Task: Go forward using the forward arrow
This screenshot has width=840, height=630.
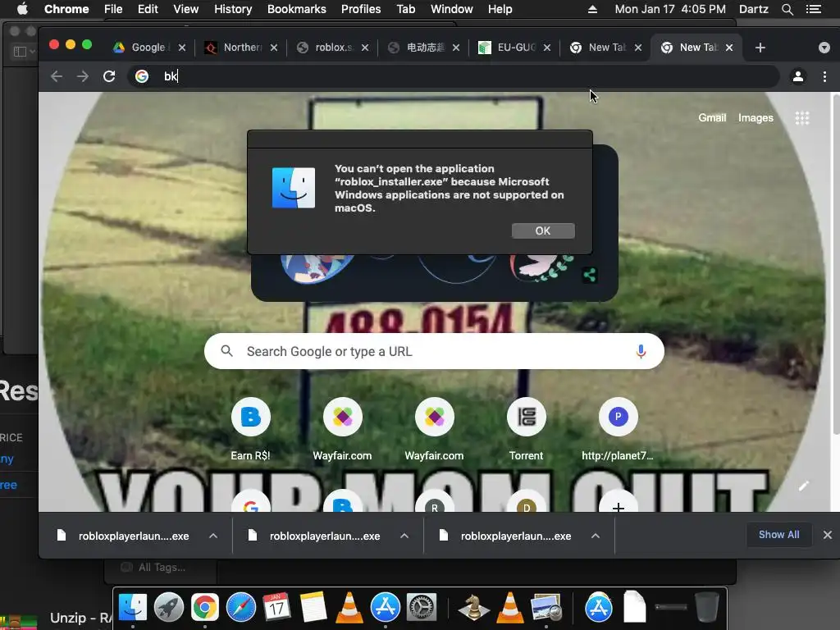Action: [x=83, y=76]
